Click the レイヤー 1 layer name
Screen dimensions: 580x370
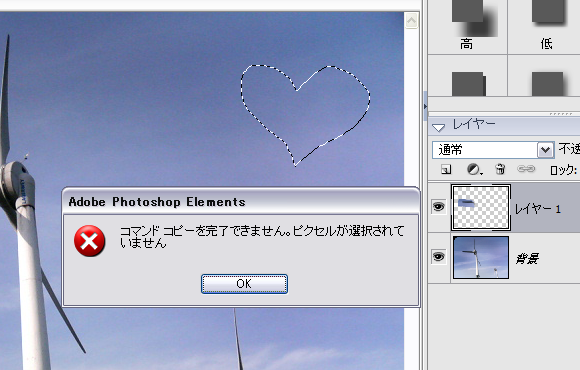(x=538, y=209)
